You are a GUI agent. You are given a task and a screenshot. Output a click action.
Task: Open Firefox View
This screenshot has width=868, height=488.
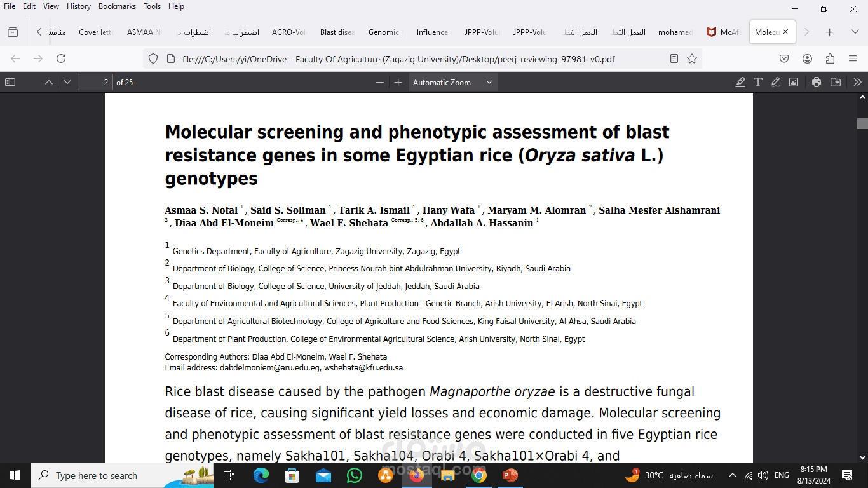pyautogui.click(x=13, y=32)
